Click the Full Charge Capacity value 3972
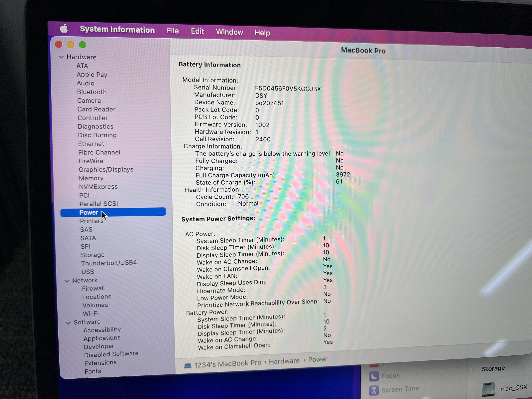The width and height of the screenshot is (532, 399). (x=343, y=174)
